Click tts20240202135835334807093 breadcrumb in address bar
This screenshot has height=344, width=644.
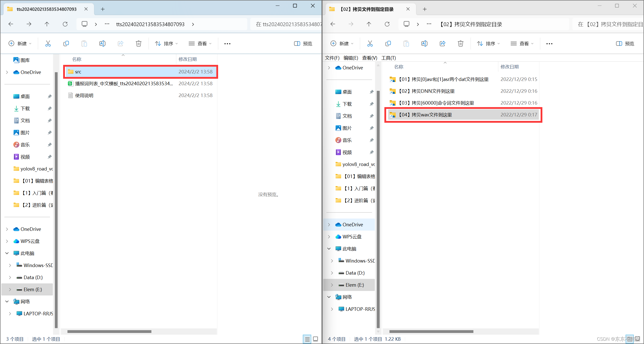150,24
